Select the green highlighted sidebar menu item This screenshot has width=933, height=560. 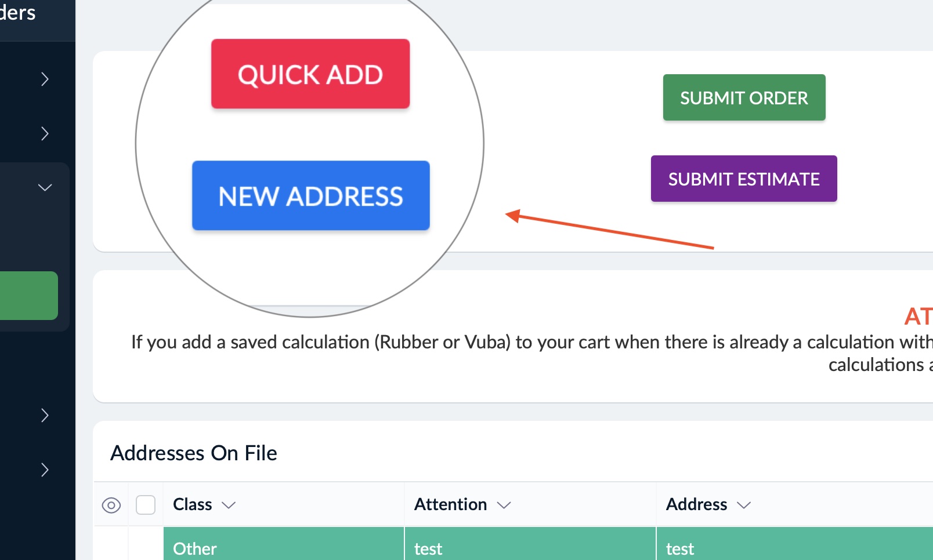pyautogui.click(x=28, y=296)
